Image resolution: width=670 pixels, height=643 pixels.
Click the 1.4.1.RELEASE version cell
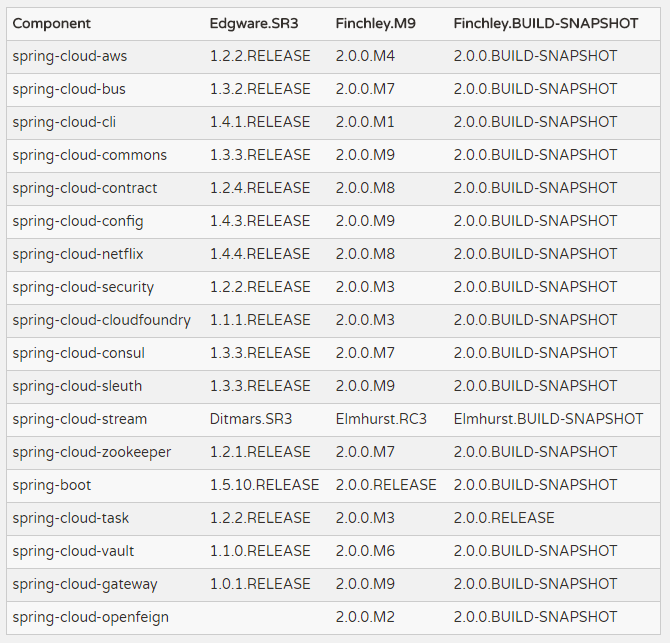pyautogui.click(x=260, y=122)
